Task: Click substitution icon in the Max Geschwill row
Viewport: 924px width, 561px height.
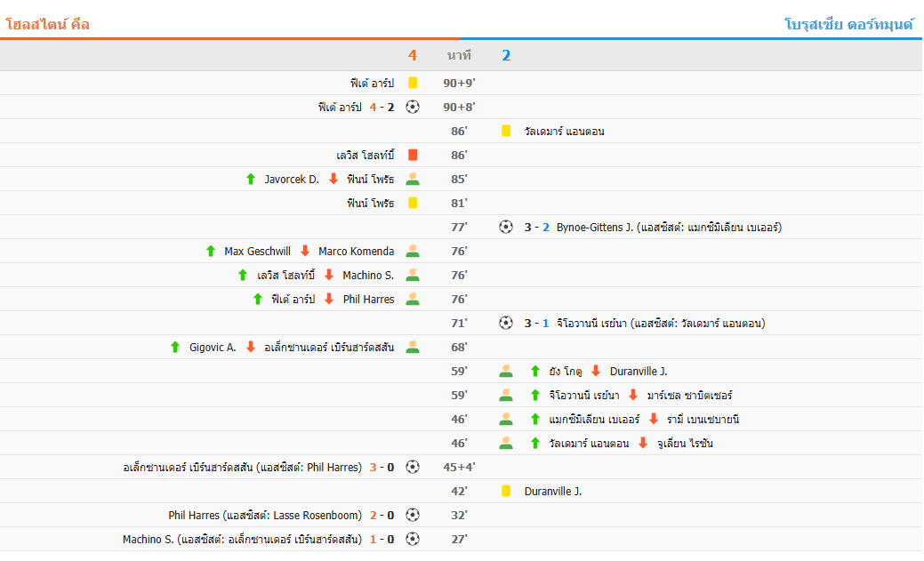Action: [413, 251]
